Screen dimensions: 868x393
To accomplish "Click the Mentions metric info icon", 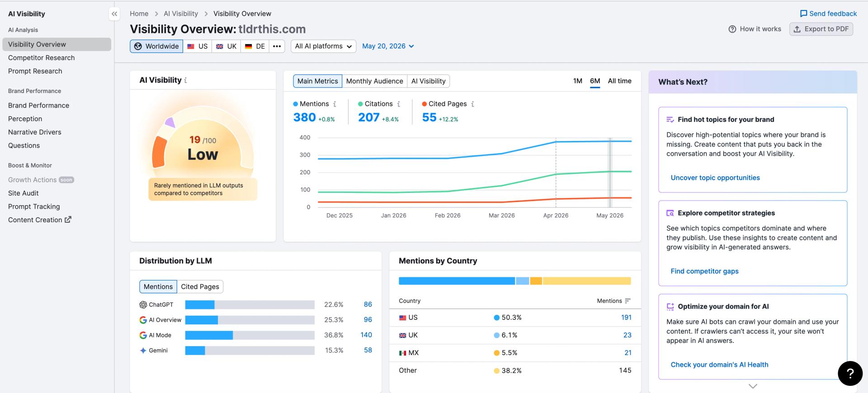I will pyautogui.click(x=335, y=104).
